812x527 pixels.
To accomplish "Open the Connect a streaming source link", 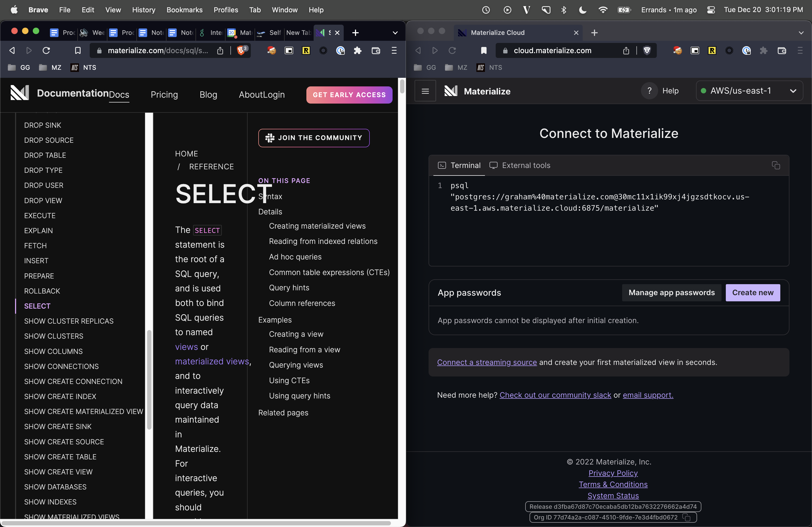I will (487, 362).
